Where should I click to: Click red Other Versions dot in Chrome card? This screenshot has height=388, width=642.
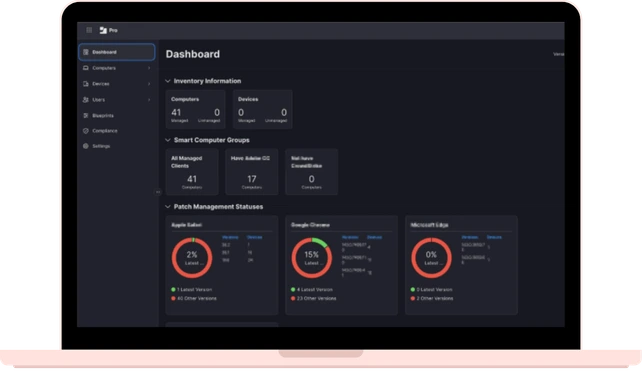pyautogui.click(x=293, y=298)
